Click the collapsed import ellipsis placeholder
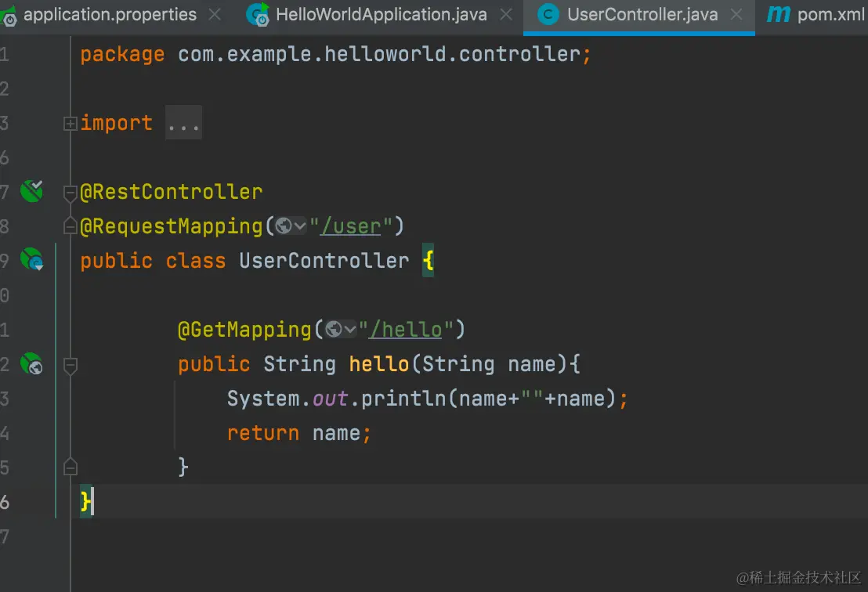This screenshot has width=868, height=592. [x=184, y=123]
